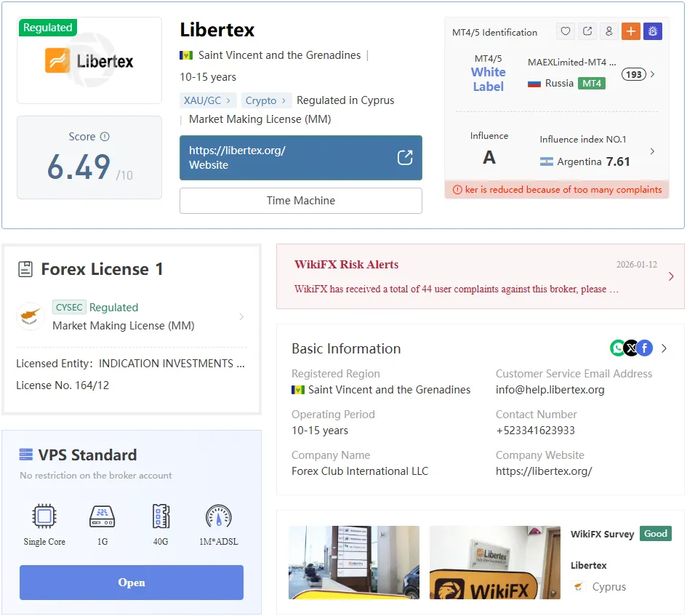Expand the CYSEC license details chevron

[x=241, y=316]
